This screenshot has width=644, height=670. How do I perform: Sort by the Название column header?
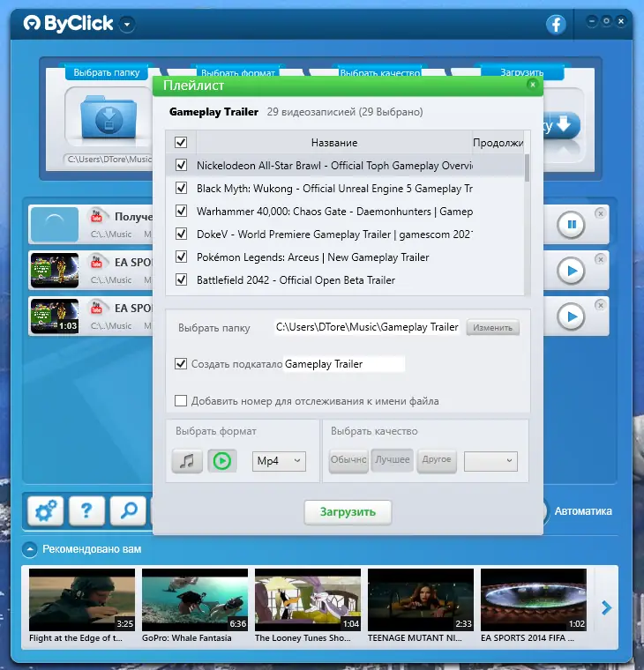tap(334, 143)
